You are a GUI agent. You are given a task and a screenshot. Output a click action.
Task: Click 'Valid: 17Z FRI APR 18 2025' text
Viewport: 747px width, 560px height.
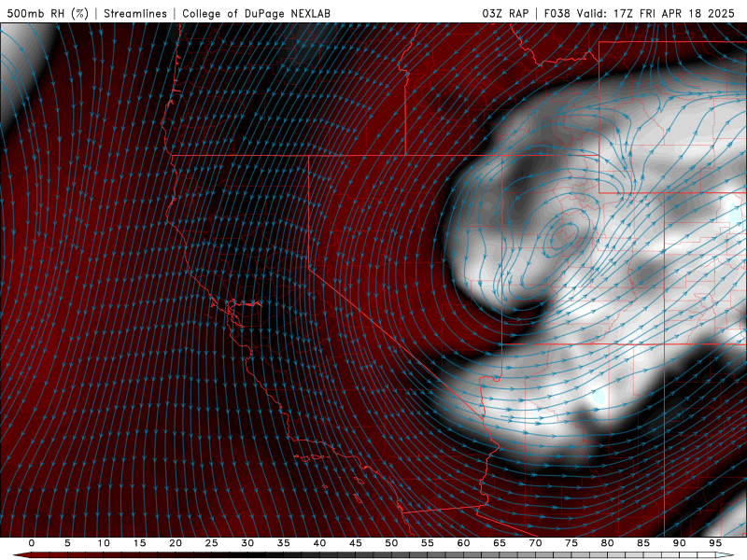[656, 13]
